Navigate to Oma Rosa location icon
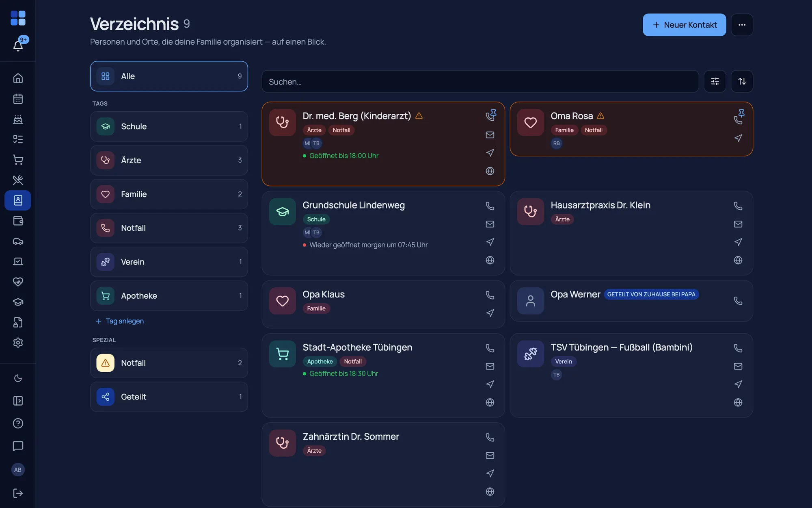This screenshot has height=508, width=812. pyautogui.click(x=738, y=138)
